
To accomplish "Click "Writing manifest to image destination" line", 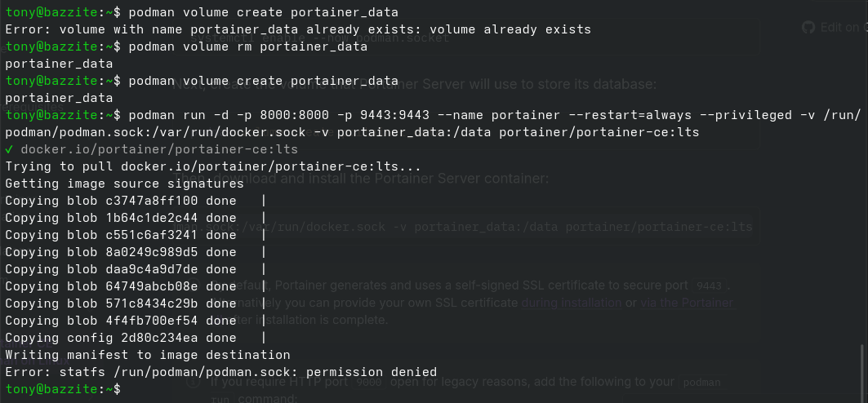I will pos(147,355).
